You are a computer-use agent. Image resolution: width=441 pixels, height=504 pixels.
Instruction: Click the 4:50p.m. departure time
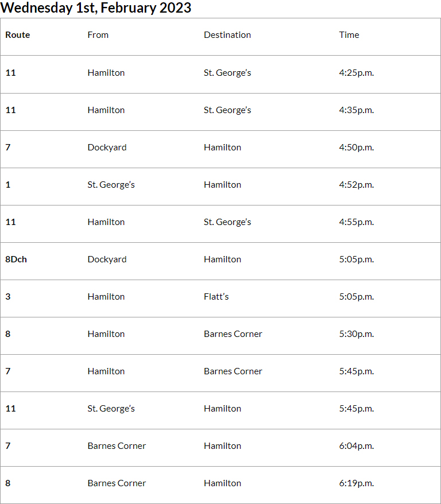[356, 148]
